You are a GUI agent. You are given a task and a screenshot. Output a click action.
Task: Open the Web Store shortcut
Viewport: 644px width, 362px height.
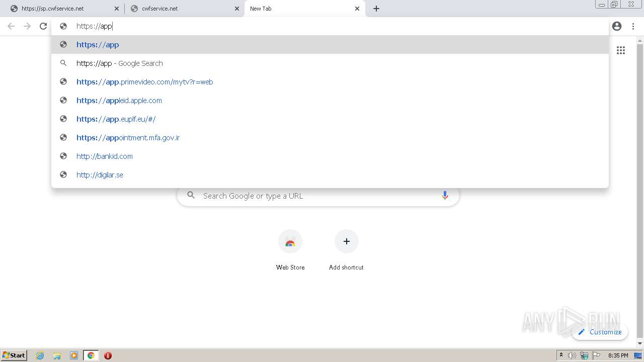pos(290,250)
